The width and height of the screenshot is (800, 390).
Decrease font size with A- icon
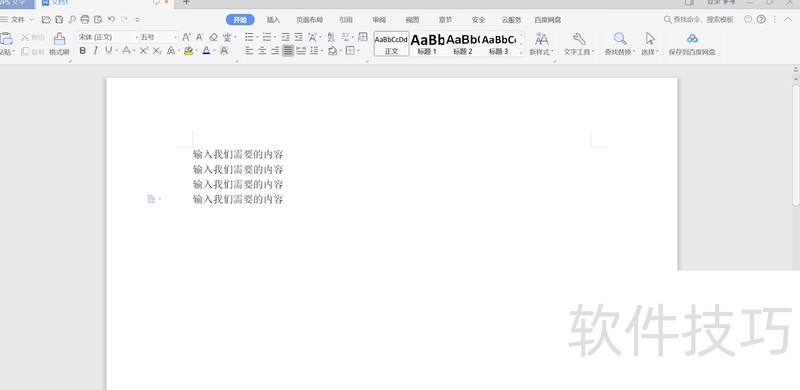click(200, 37)
